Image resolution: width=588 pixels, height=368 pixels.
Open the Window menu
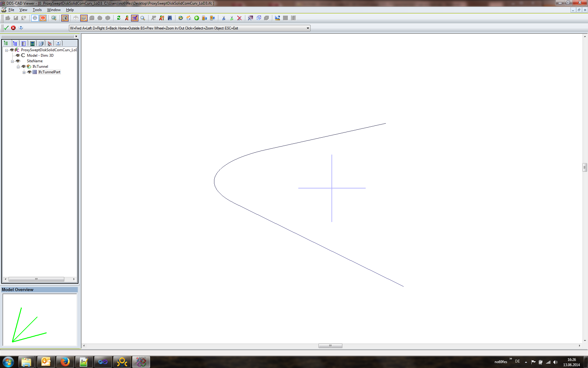click(54, 10)
